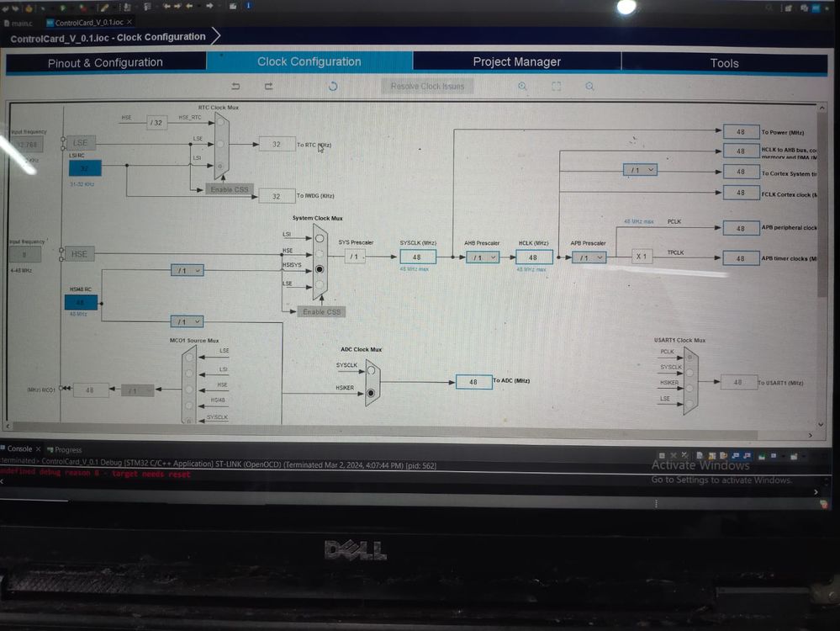Image resolution: width=840 pixels, height=631 pixels.
Task: Select SYSCLK in the ADC Clock Mux
Action: (371, 370)
